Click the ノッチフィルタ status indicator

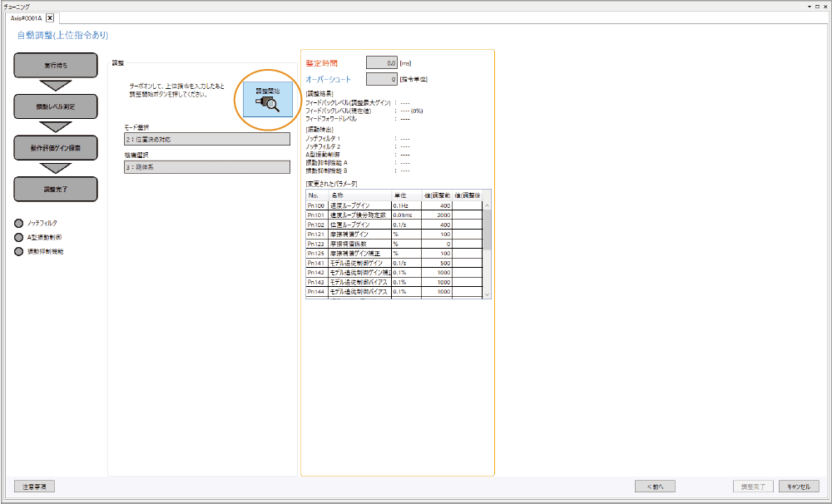20,223
